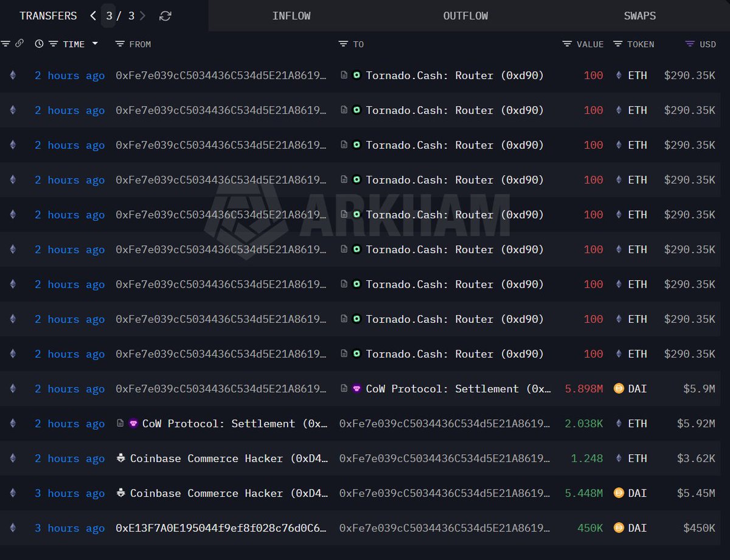
Task: Go to previous transfers page chevron
Action: [93, 16]
